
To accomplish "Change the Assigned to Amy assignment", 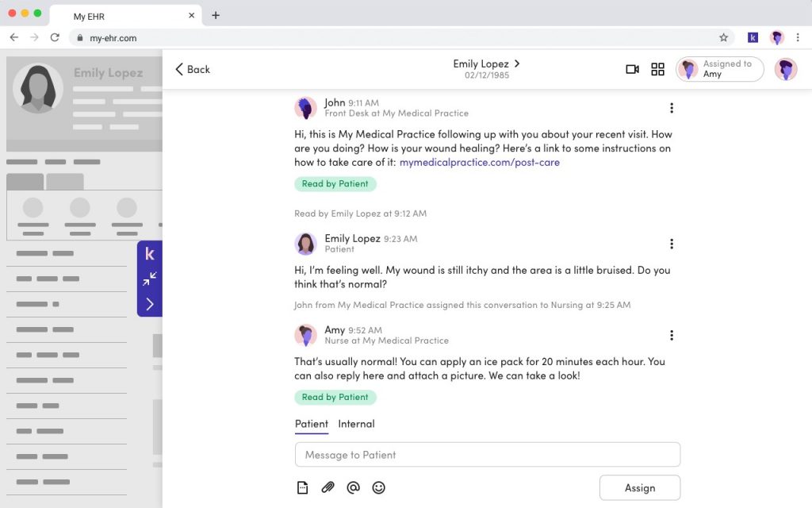I will [x=718, y=69].
